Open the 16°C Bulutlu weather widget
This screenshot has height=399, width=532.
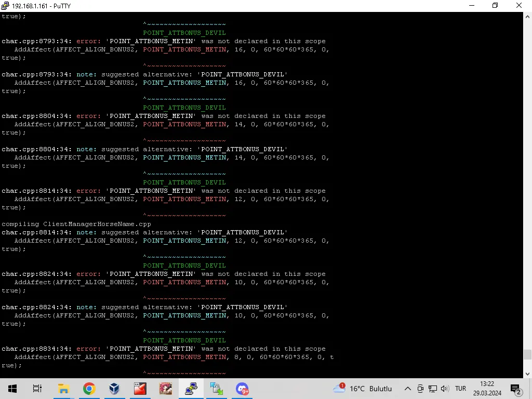363,389
